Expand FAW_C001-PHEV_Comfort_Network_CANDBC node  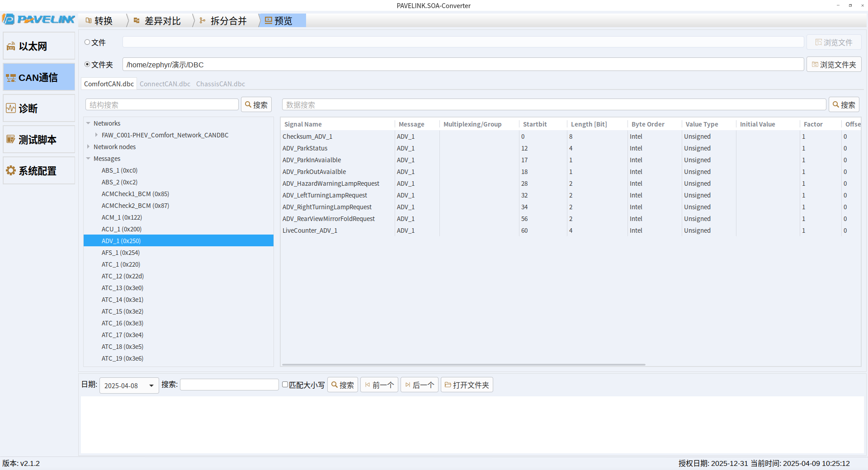pos(96,135)
